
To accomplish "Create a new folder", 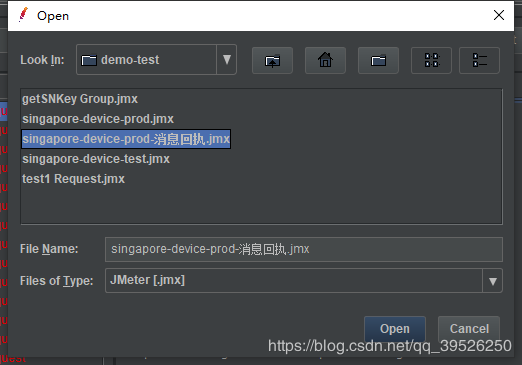I will tap(378, 60).
